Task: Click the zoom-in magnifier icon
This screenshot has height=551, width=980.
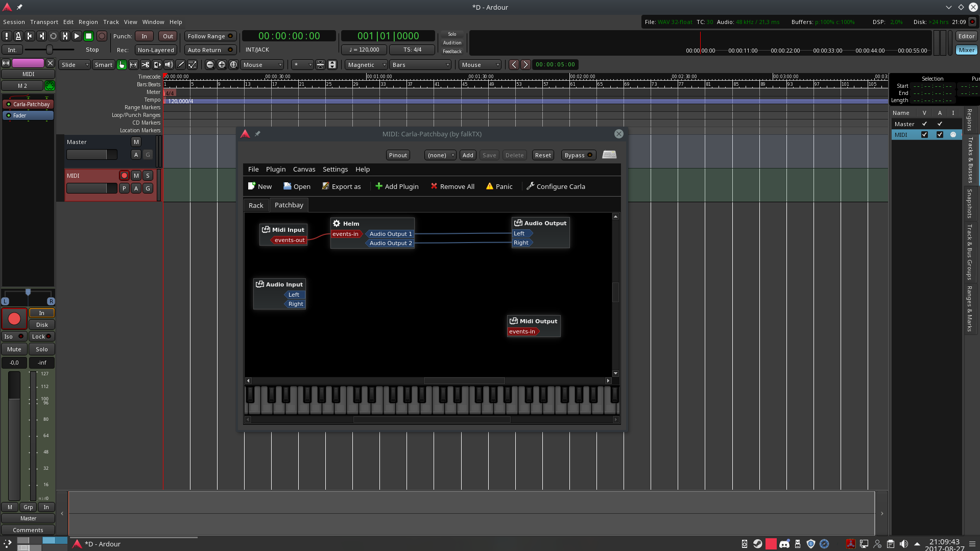Action: pyautogui.click(x=222, y=65)
